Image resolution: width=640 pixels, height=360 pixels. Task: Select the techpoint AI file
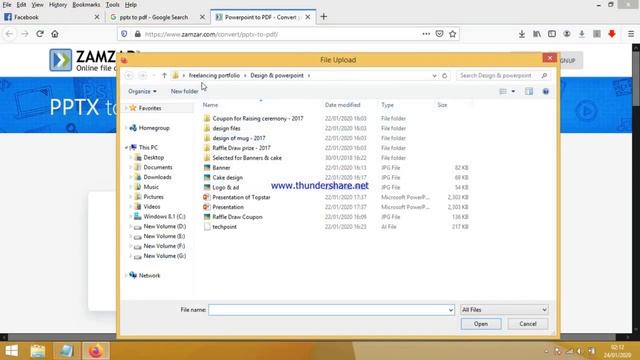[x=224, y=227]
